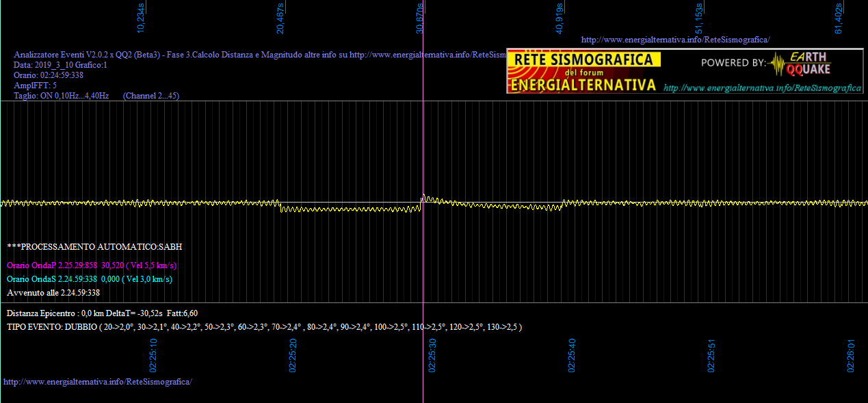Click the Data: 2019_3_10 Grafico:1 line
Viewport: 868px width, 403px height.
60,65
